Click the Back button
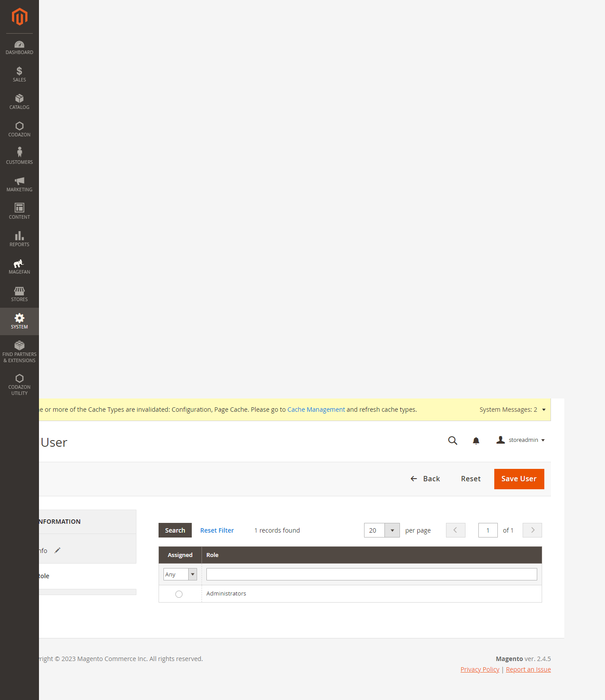605x700 pixels. [425, 479]
